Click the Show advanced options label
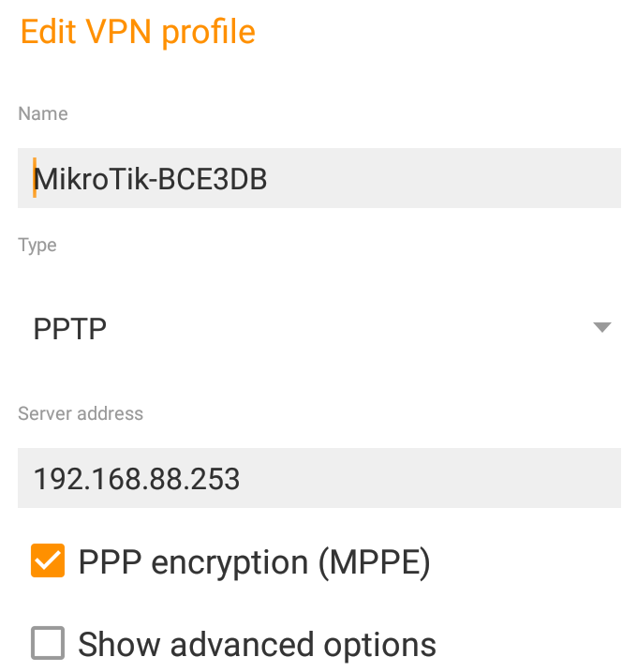Image resolution: width=637 pixels, height=672 pixels. click(257, 644)
